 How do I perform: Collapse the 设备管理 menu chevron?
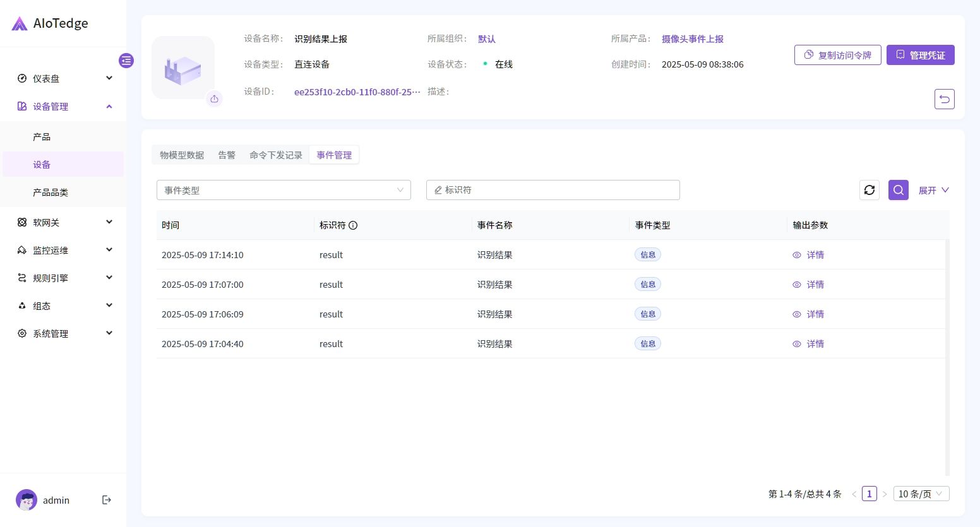(109, 106)
